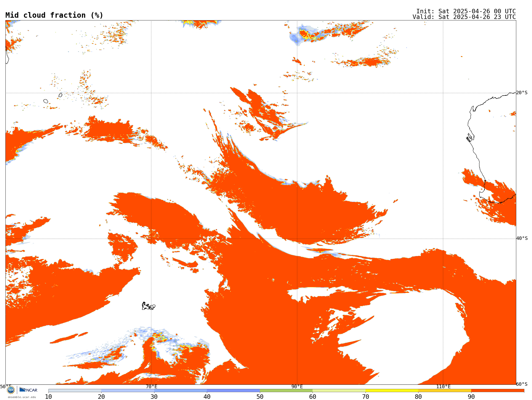Click the 110°E longitude label
This screenshot has height=400, width=532.
[x=443, y=387]
